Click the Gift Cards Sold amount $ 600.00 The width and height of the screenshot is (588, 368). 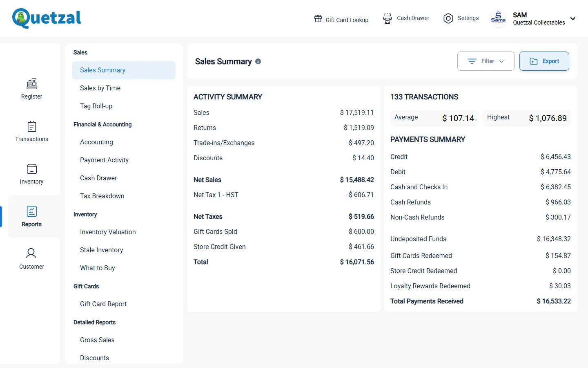[361, 232]
